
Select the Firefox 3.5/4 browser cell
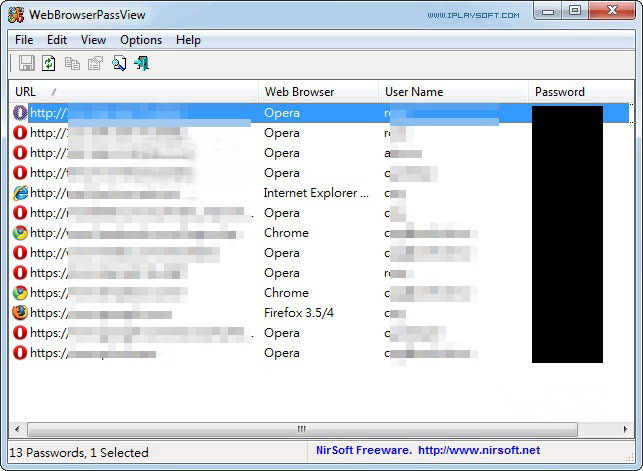coord(299,313)
